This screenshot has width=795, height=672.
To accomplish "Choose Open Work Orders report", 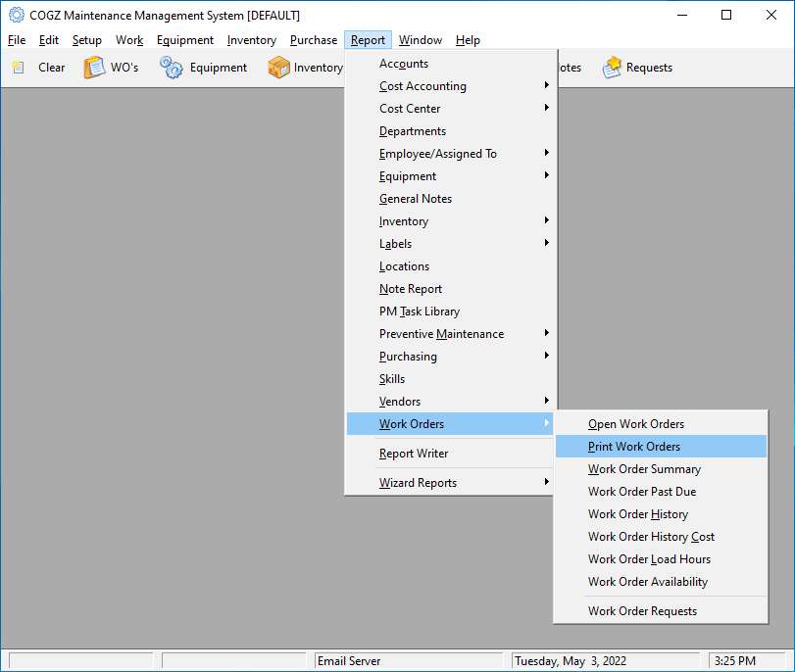I will pos(661,424).
